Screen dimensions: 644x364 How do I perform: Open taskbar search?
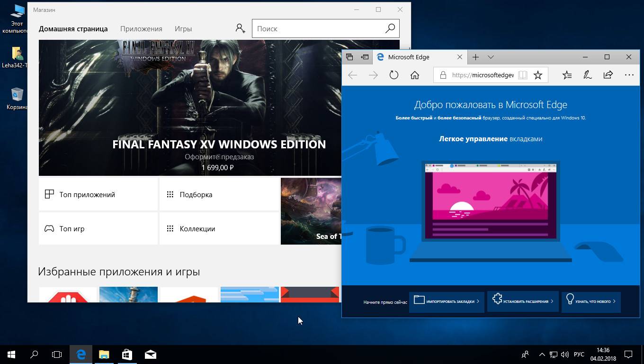pyautogui.click(x=34, y=354)
